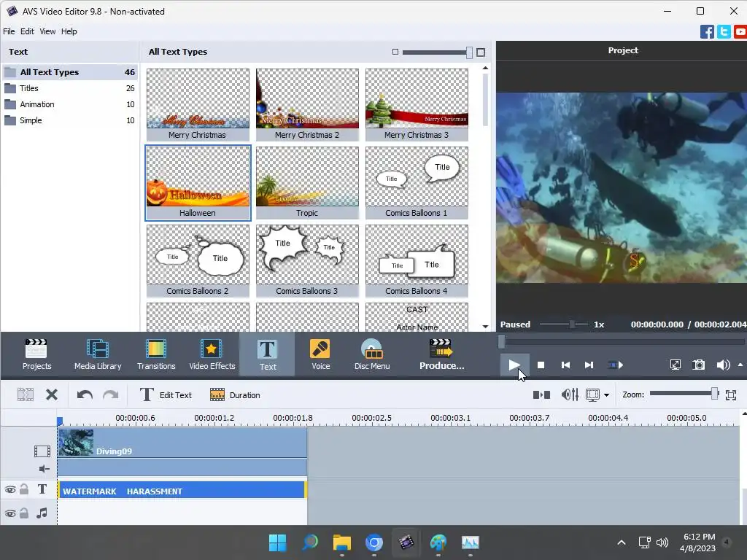Image resolution: width=747 pixels, height=560 pixels.
Task: Mute the preview volume
Action: pyautogui.click(x=723, y=365)
